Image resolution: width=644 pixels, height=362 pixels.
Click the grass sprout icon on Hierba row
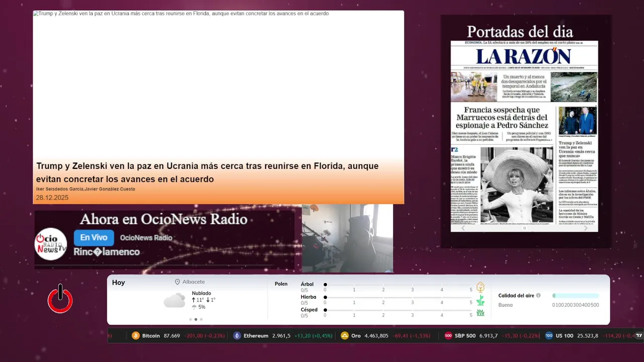click(480, 300)
